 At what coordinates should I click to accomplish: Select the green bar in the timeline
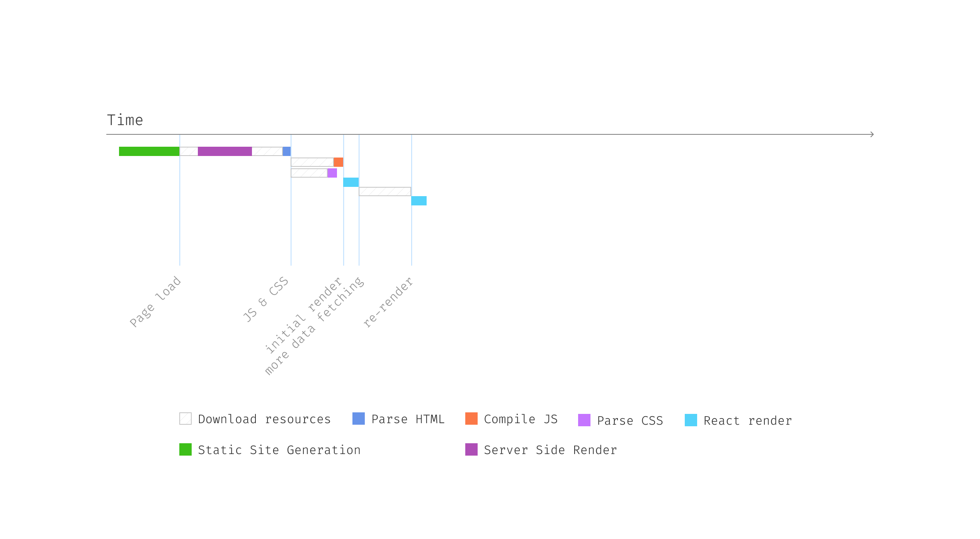(x=149, y=151)
